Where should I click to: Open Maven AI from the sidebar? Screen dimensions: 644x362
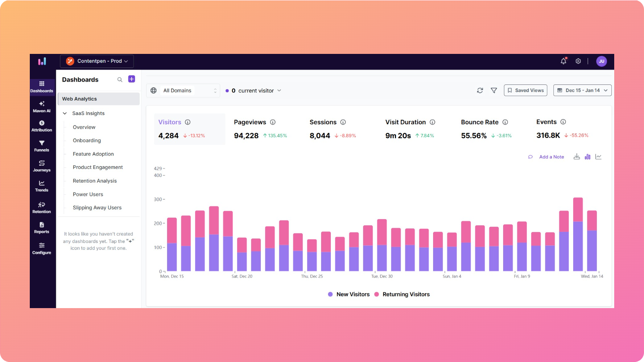click(x=41, y=106)
